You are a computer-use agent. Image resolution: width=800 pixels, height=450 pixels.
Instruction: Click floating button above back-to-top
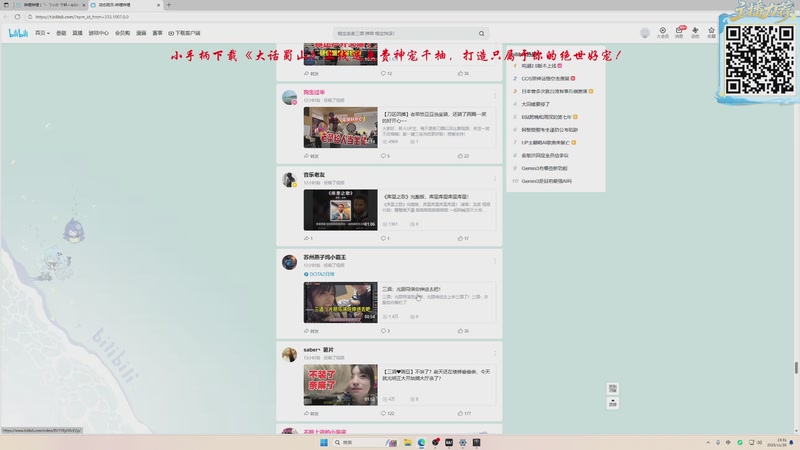[x=613, y=388]
